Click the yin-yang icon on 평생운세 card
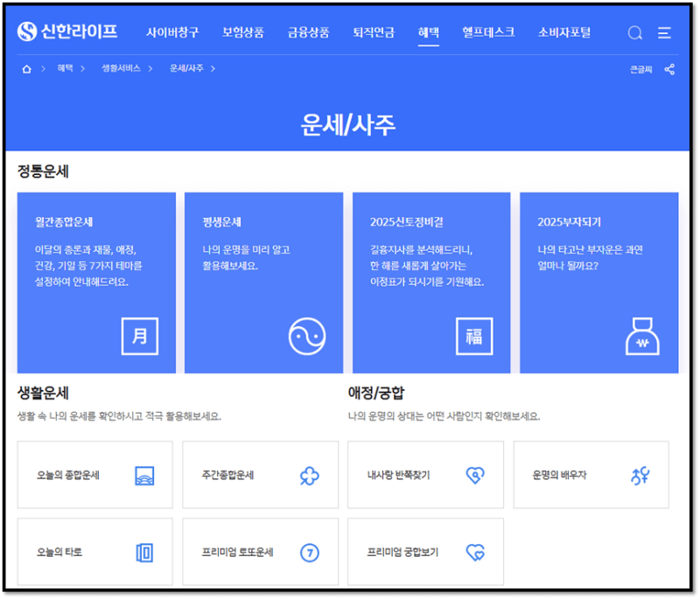Screen dimensions: 700x599 pos(307,337)
